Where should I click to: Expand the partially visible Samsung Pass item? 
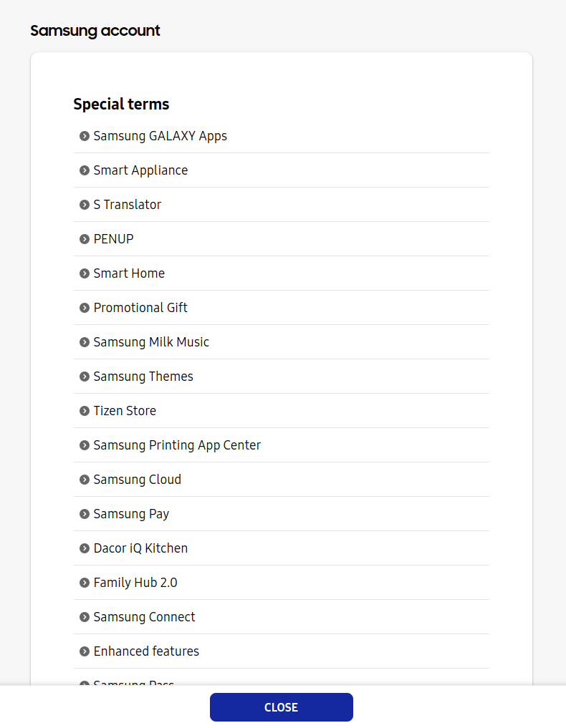pyautogui.click(x=134, y=682)
